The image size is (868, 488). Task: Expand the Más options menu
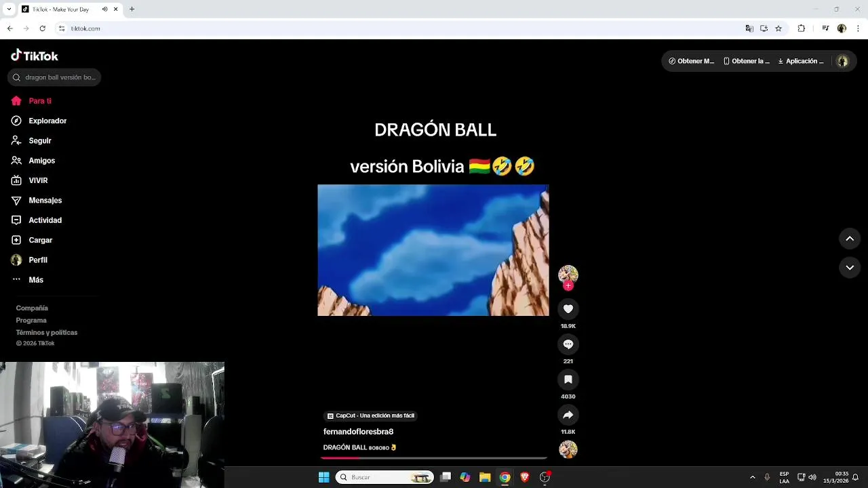[x=27, y=280]
